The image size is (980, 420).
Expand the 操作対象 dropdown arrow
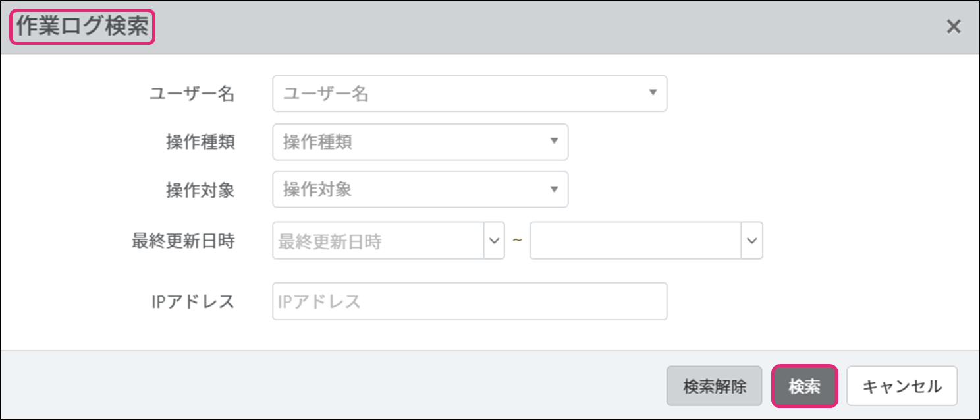554,189
